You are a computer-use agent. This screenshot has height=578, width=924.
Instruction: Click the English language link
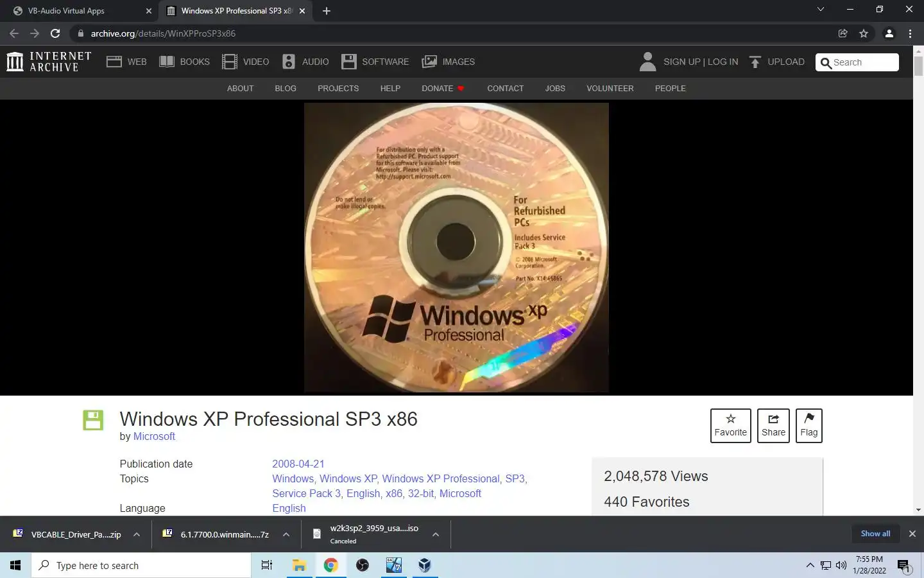pyautogui.click(x=289, y=508)
